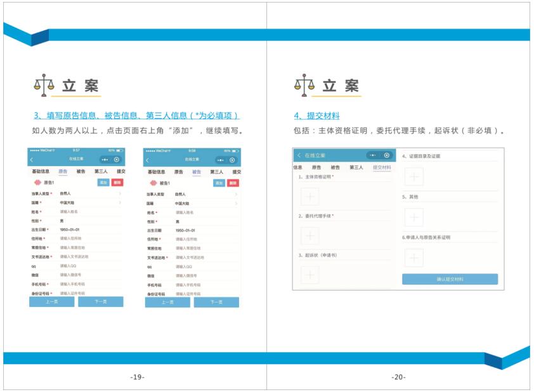The height and width of the screenshot is (392, 534).
Task: Click the upload plus under 证据目录及证据
Action: tap(414, 177)
